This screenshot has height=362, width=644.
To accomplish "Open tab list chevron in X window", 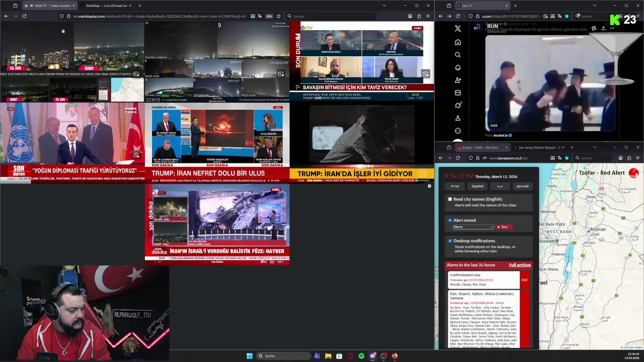I will [594, 6].
